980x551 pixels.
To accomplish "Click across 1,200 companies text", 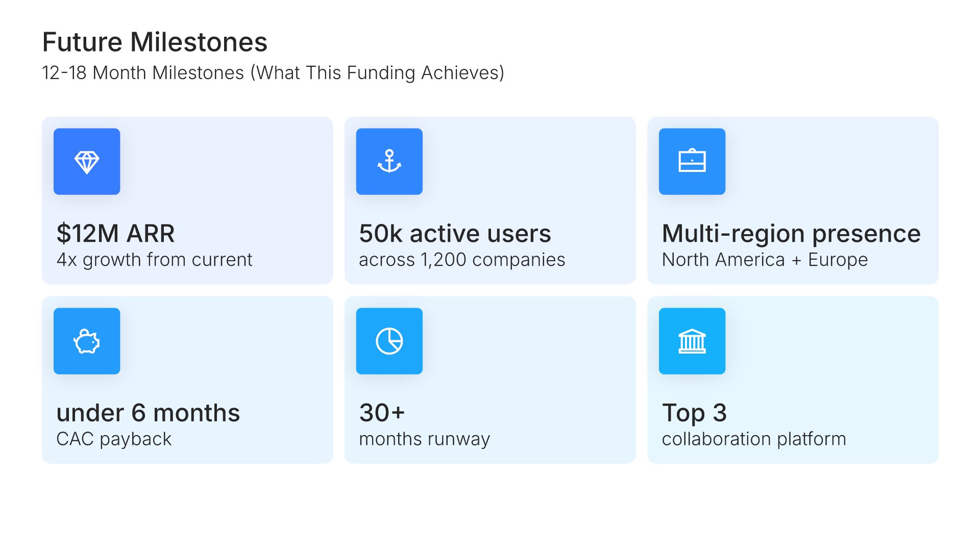I will tap(462, 260).
